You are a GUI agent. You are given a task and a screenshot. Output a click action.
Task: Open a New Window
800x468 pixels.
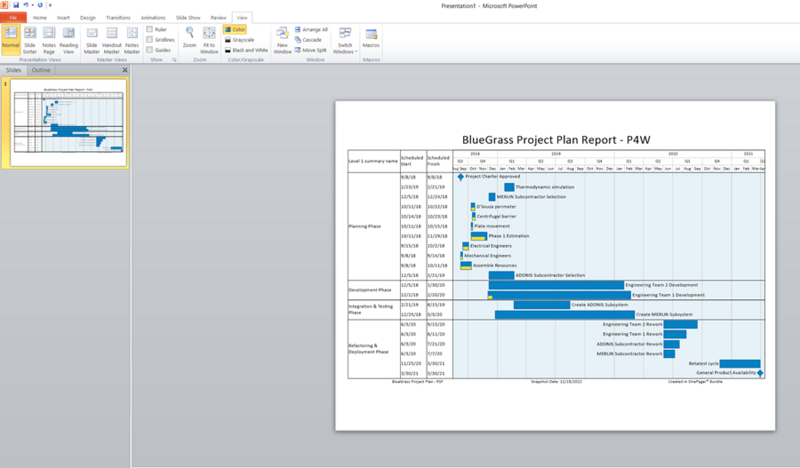pyautogui.click(x=282, y=40)
